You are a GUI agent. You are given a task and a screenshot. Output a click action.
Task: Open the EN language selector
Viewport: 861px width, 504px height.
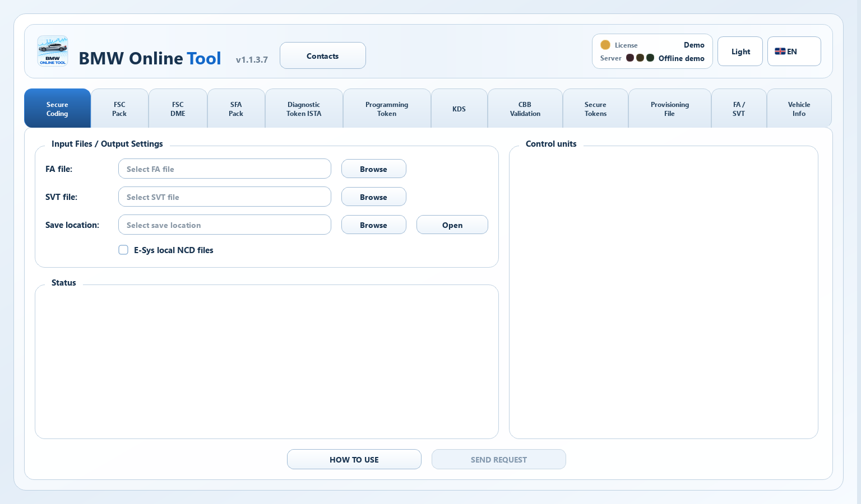pos(794,52)
